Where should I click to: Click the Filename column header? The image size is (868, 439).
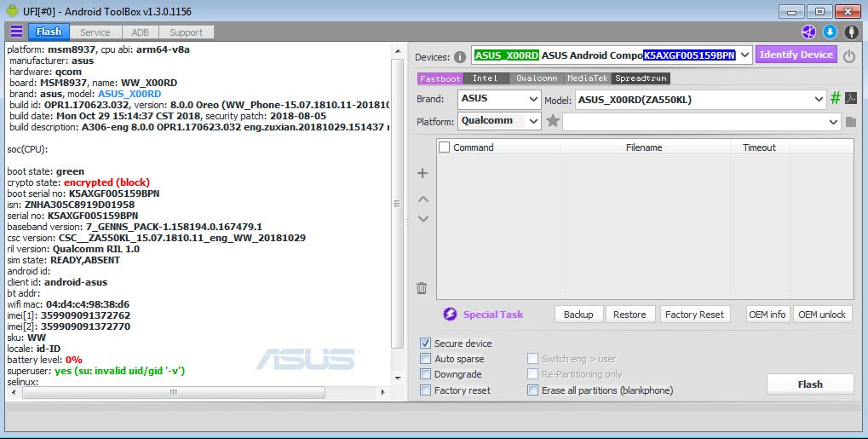644,147
